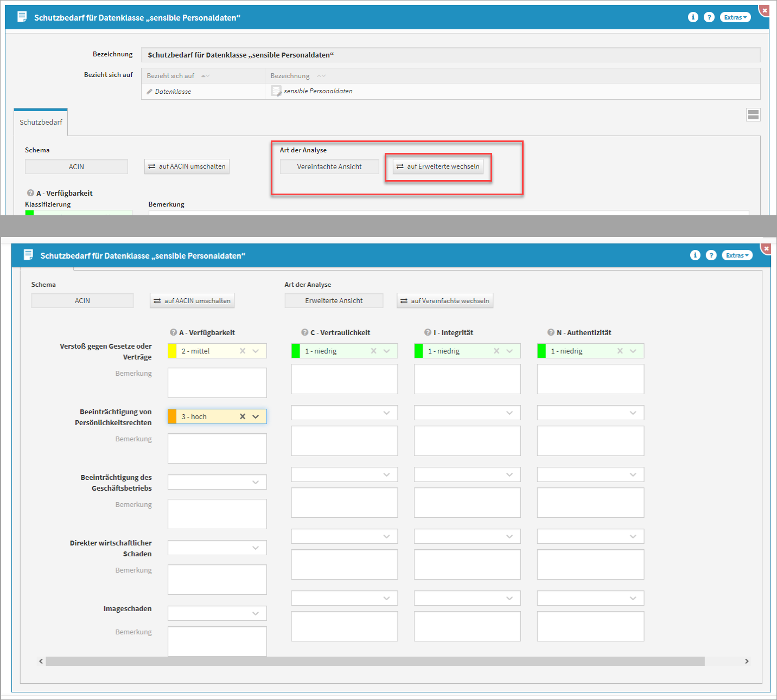Image resolution: width=777 pixels, height=700 pixels.
Task: Open Vertraulichkeit dropdown showing '1 - niedrig'
Action: point(386,351)
